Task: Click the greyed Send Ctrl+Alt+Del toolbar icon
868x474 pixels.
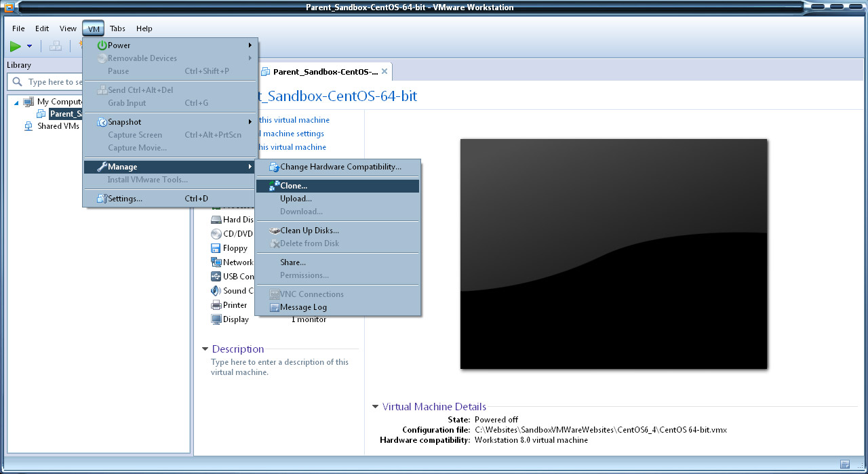Action: coord(56,46)
